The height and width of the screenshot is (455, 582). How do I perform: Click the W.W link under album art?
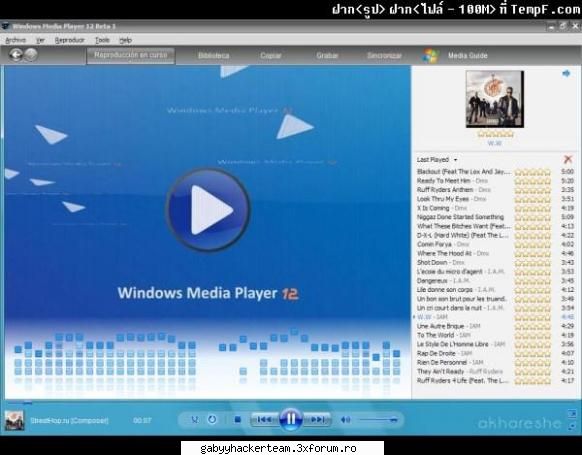[x=494, y=143]
